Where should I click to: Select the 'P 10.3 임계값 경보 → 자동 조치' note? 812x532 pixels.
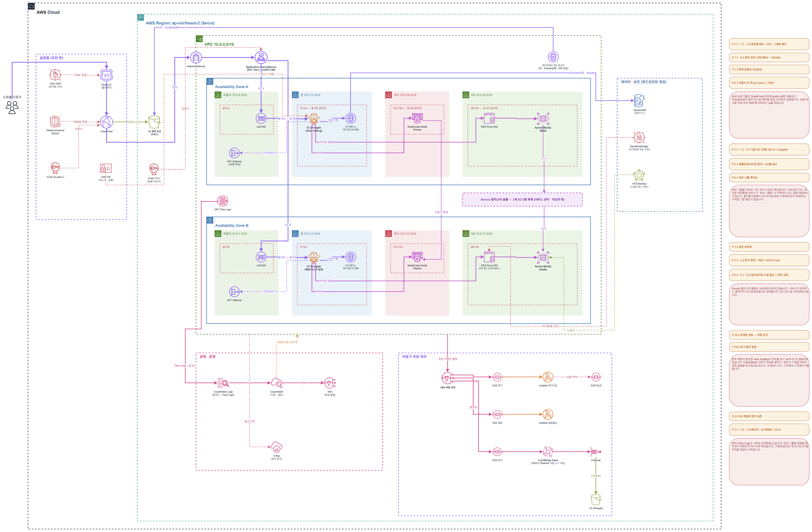coord(769,335)
